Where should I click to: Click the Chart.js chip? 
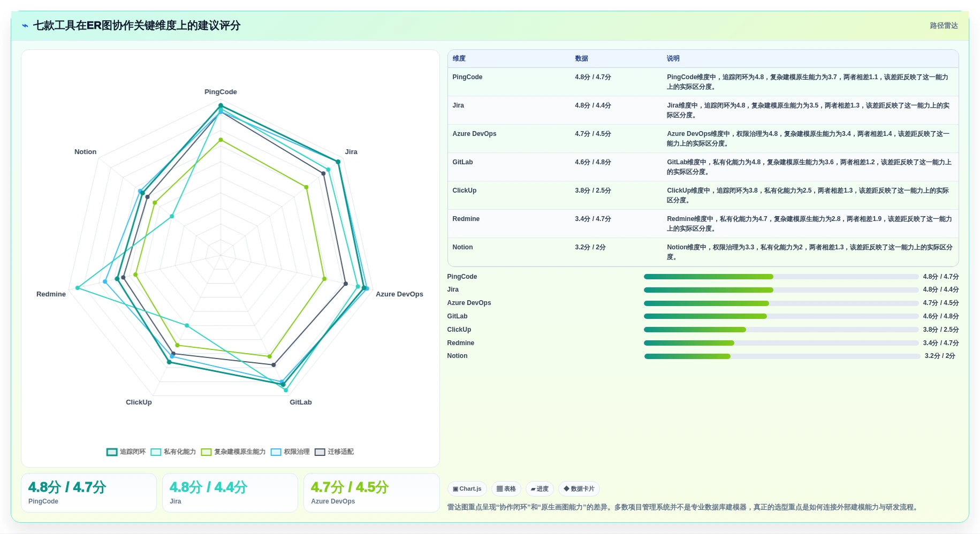coord(467,489)
